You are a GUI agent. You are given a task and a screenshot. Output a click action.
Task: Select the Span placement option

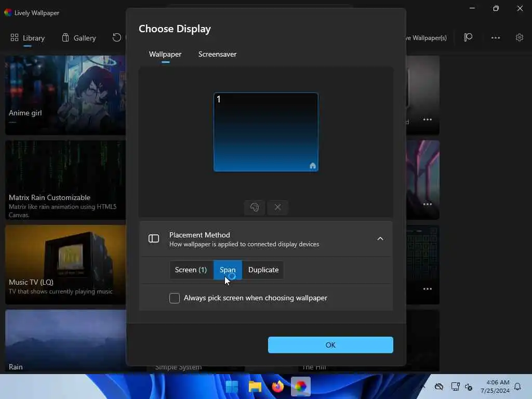tap(228, 270)
